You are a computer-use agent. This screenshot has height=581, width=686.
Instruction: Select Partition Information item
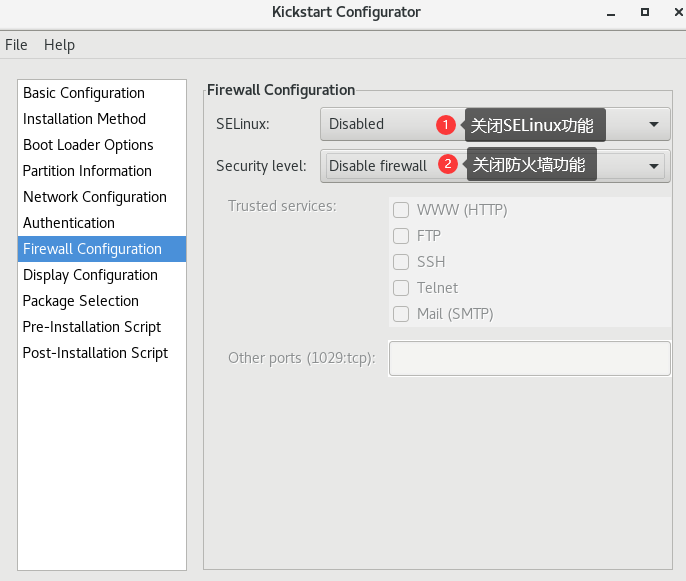102,171
